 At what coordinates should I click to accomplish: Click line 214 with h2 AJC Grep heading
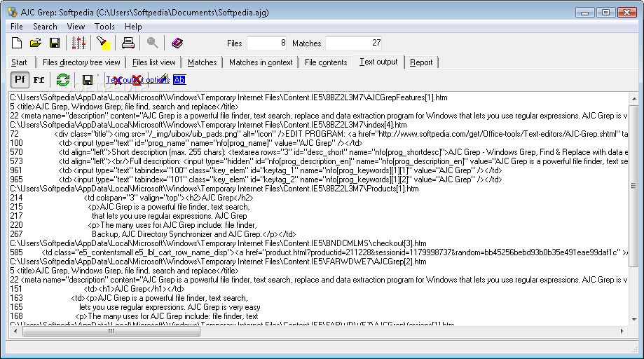(x=132, y=198)
